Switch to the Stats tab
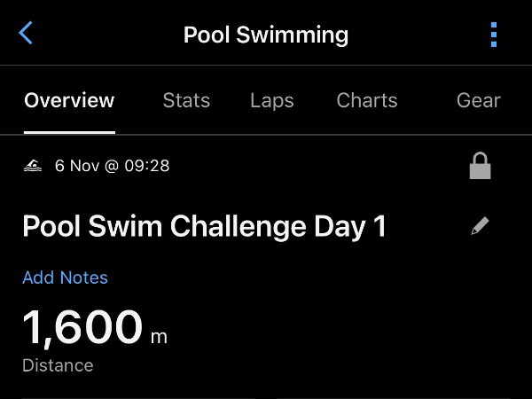The height and width of the screenshot is (399, 532). pyautogui.click(x=186, y=100)
